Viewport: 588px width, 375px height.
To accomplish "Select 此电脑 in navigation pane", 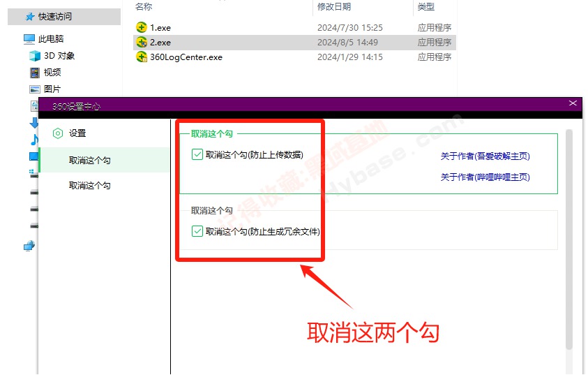I will tap(51, 39).
